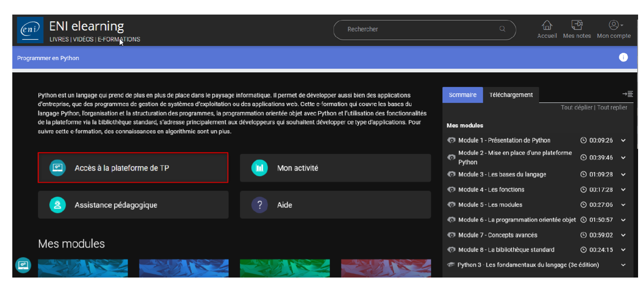Toggle eye icon for Module 8
Viewport: 644px width, 283px height.
coord(451,250)
